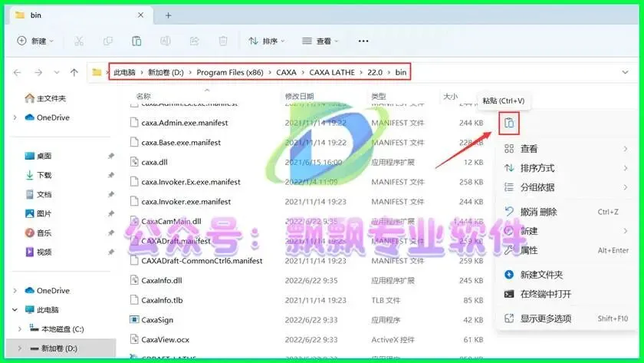This screenshot has width=644, height=363.
Task: Open 视频 in the quick access sidebar
Action: tap(38, 252)
